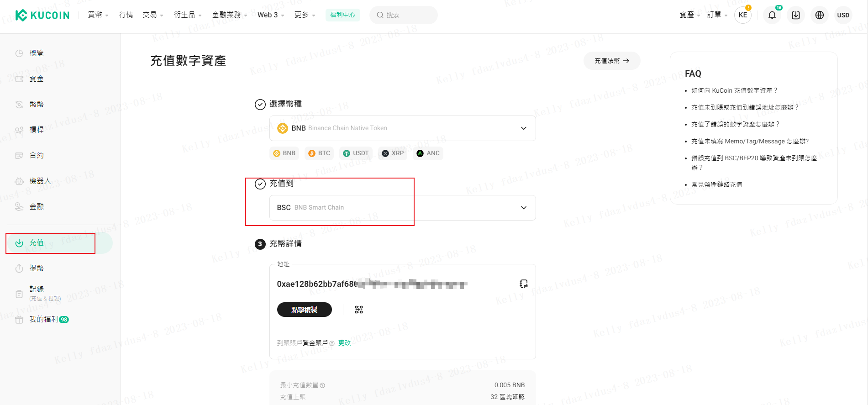Open the Web 3 menu
Image resolution: width=868 pixels, height=405 pixels.
pyautogui.click(x=271, y=15)
